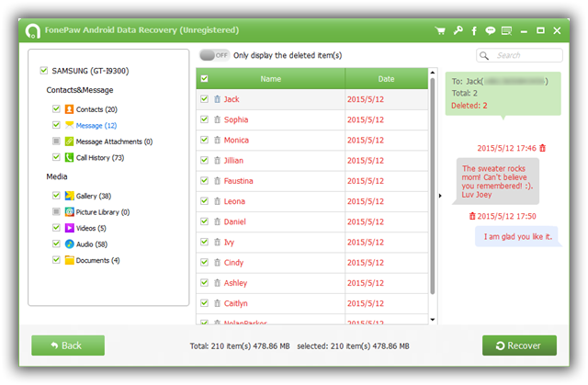Click the trash icon next to 17:50 timestamp
Viewport: 588px width, 385px height.
click(x=472, y=216)
